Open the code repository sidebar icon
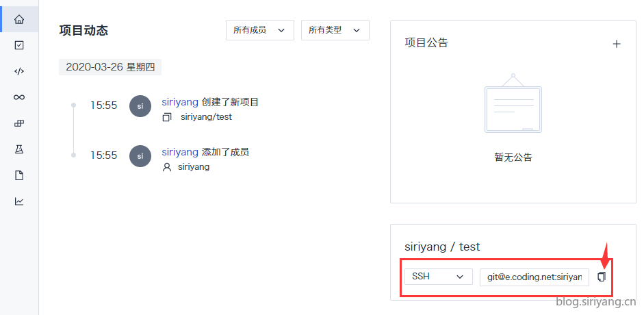 point(19,71)
